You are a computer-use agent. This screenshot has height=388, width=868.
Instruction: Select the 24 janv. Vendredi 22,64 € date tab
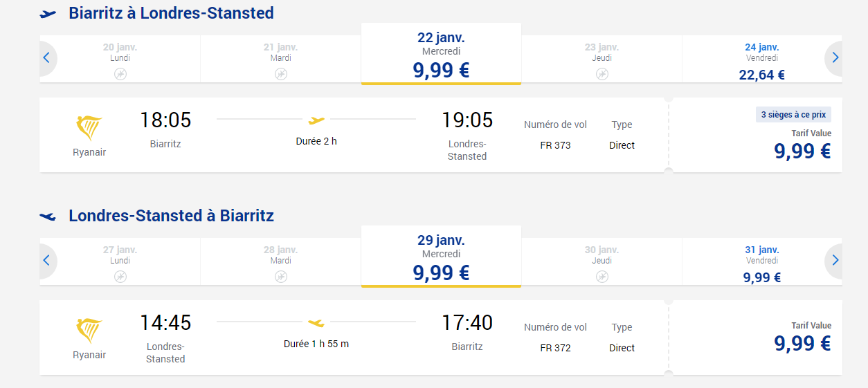tap(761, 61)
